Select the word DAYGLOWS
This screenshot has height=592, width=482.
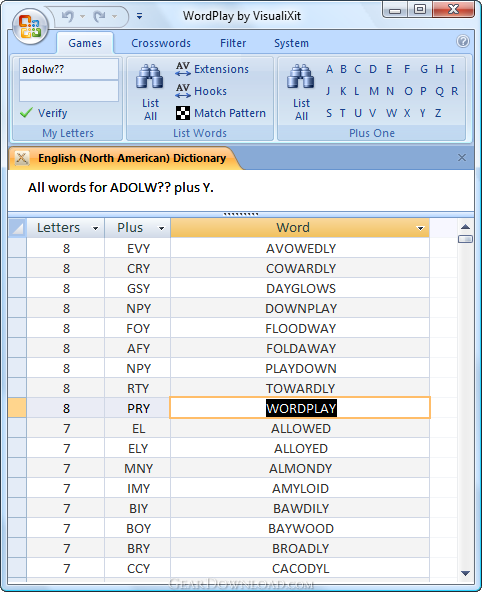tap(301, 288)
